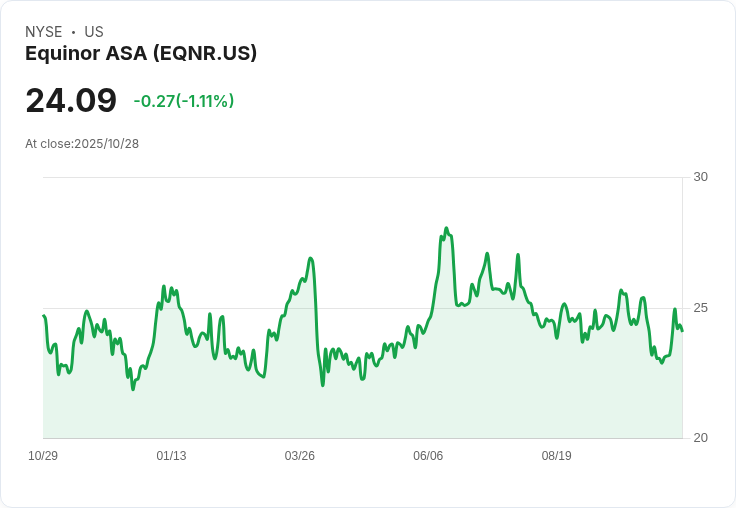The width and height of the screenshot is (736, 508).
Task: Click the 03/26 x-axis date label
Action: tap(299, 455)
